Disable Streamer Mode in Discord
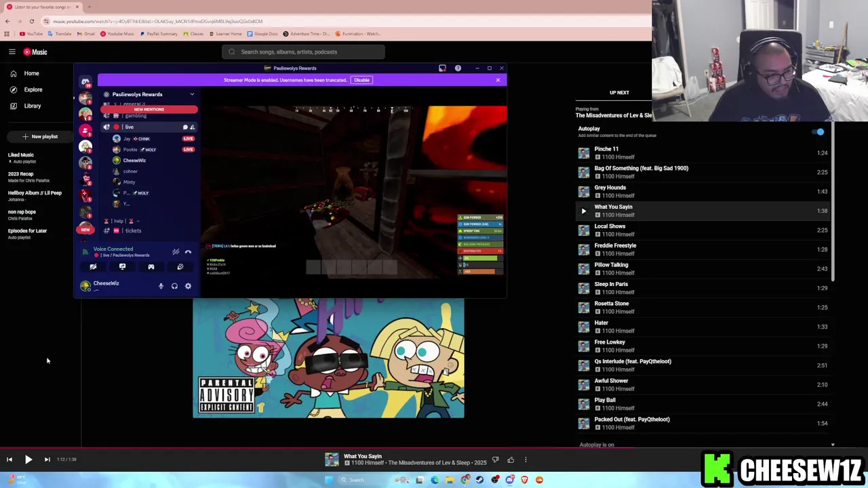Viewport: 868px width, 488px height. [x=361, y=80]
